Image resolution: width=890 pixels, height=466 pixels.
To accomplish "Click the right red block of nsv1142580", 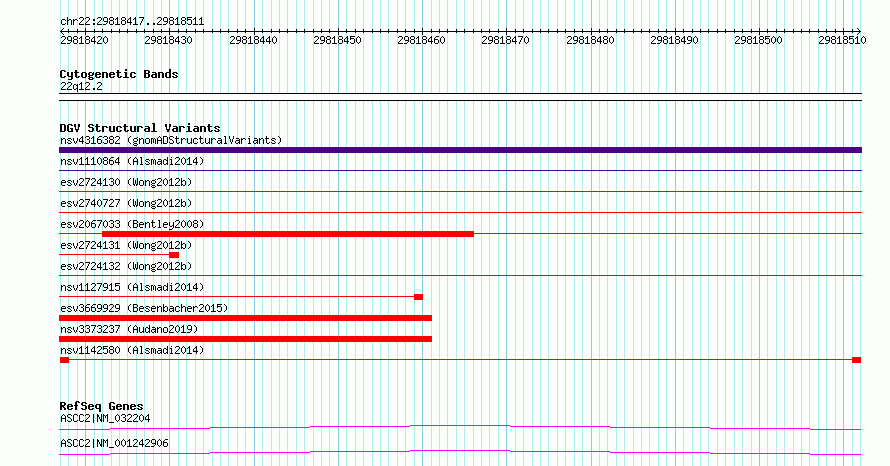I will (x=857, y=360).
